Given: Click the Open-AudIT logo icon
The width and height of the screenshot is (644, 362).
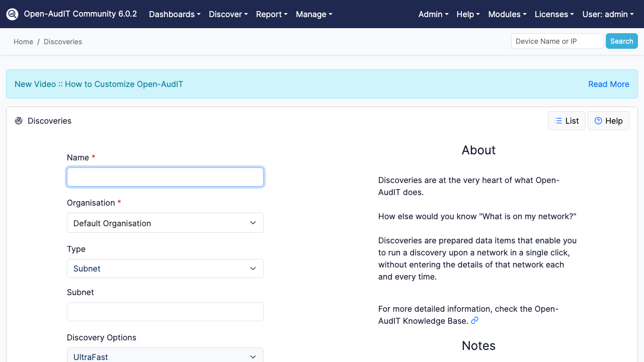Looking at the screenshot, I should click(x=12, y=14).
